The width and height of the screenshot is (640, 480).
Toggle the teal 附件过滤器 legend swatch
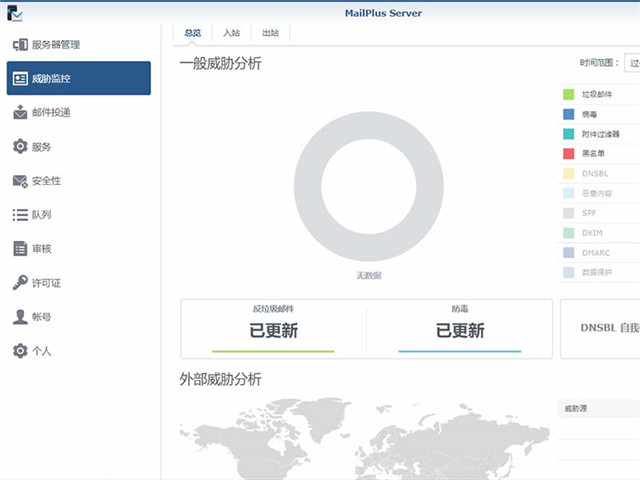coord(569,134)
